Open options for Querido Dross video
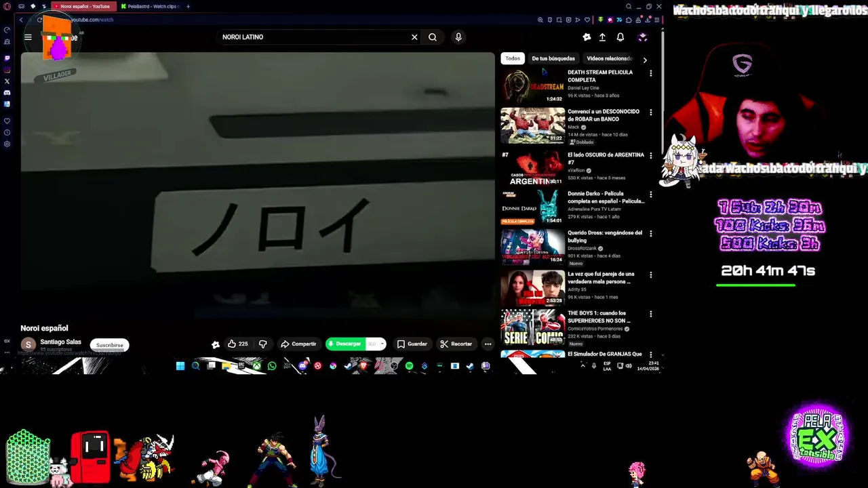The width and height of the screenshot is (868, 488). [651, 234]
